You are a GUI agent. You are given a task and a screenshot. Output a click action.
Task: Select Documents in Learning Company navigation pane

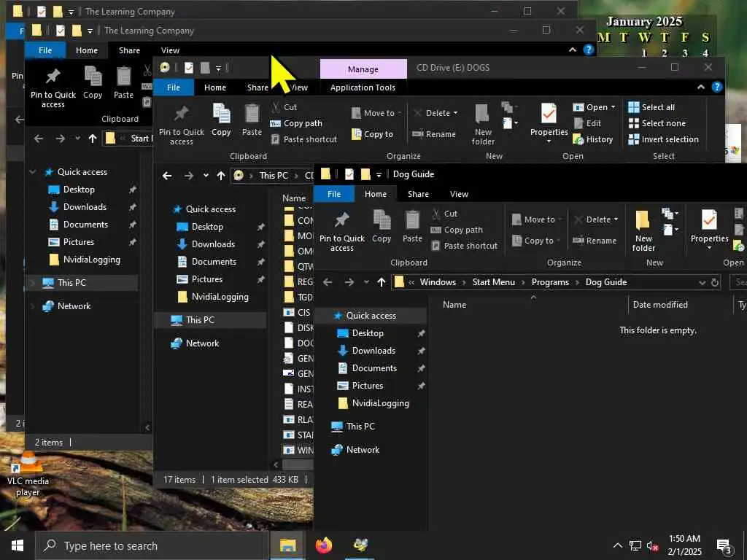[x=85, y=225]
